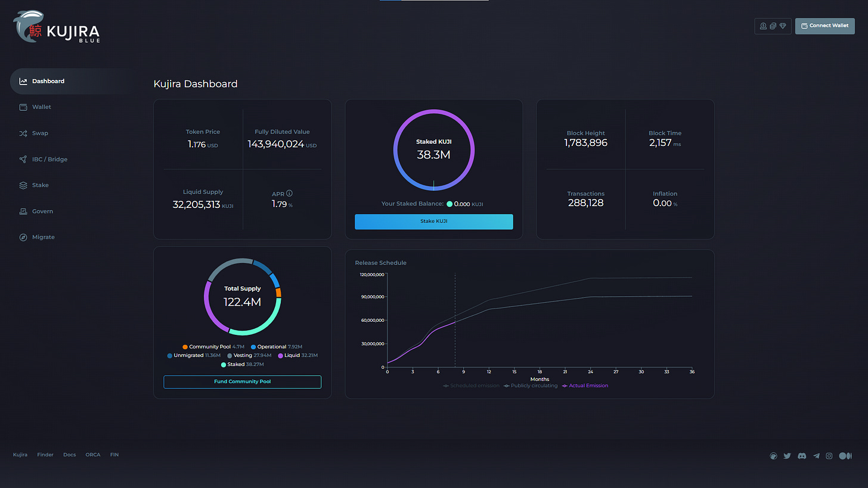Viewport: 868px width, 488px height.
Task: Open the Twitter icon in footer
Action: [x=788, y=456]
